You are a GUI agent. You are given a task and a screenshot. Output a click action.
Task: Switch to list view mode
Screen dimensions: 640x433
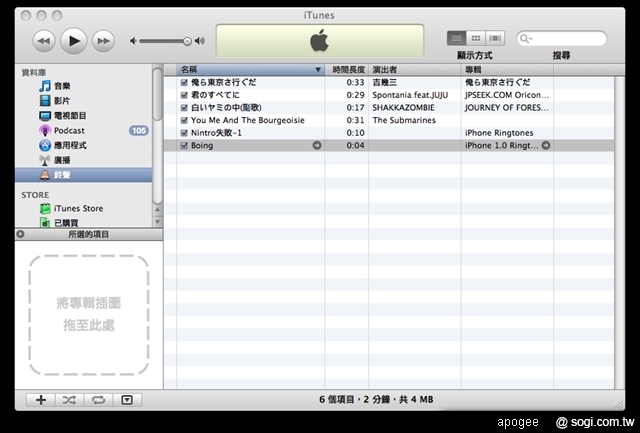457,38
